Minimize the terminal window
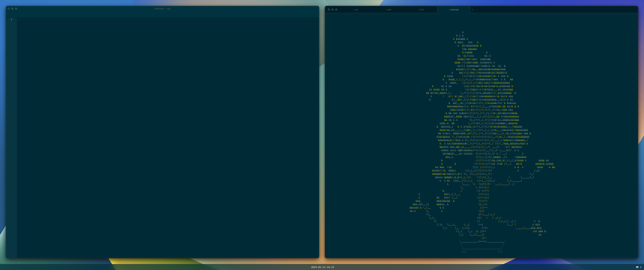 coord(332,10)
